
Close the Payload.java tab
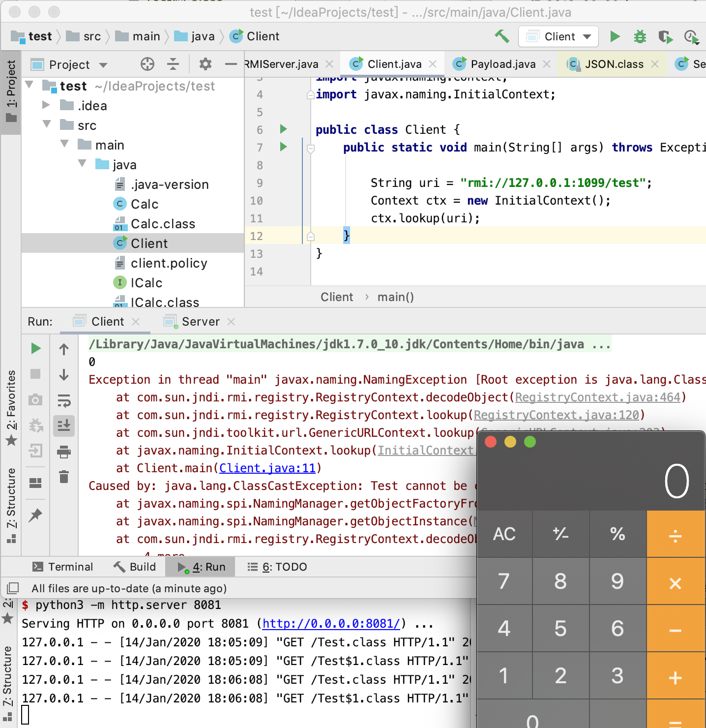click(547, 64)
